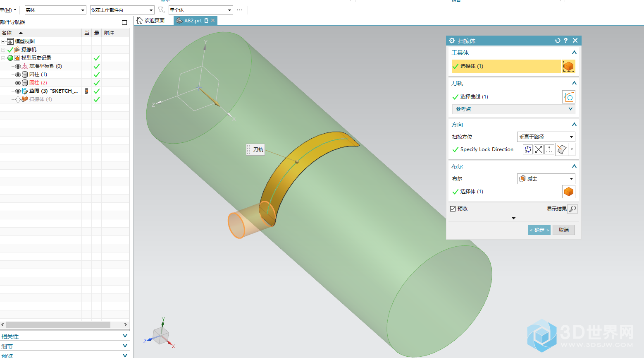The width and height of the screenshot is (644, 358).
Task: Toggle visibility of Cylinder (1)
Action: tap(18, 74)
